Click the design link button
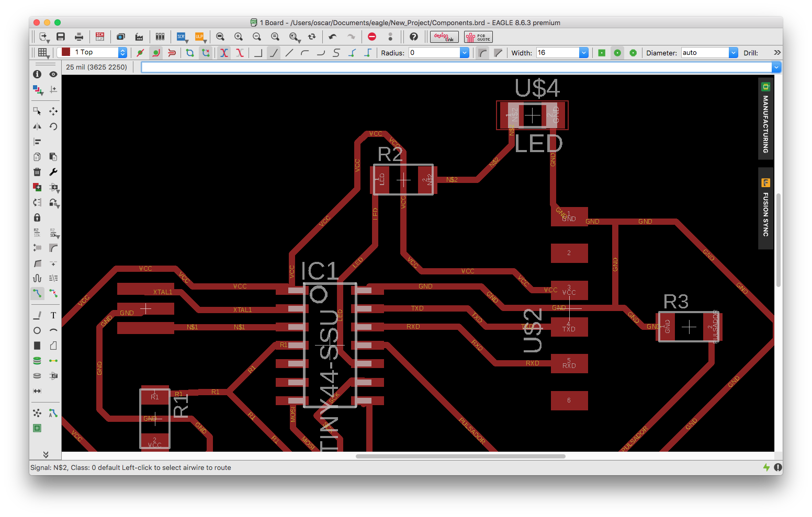This screenshot has width=812, height=517. (x=444, y=37)
